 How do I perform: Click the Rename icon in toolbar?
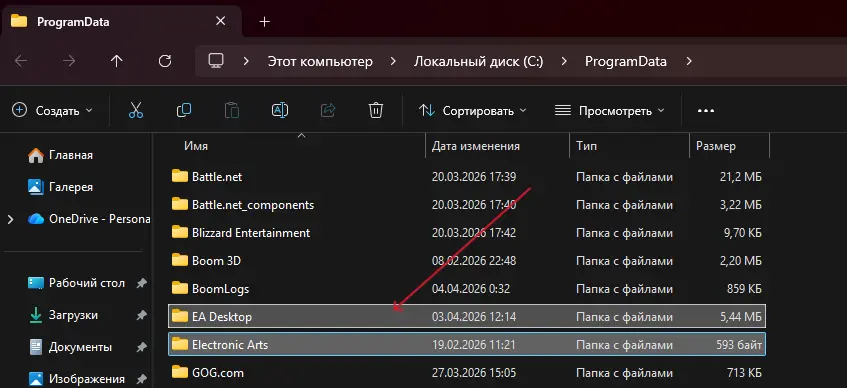point(279,111)
